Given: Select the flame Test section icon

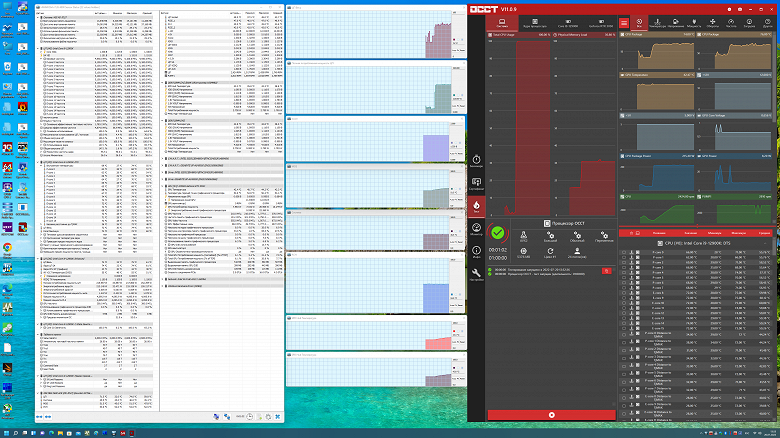Looking at the screenshot, I should click(476, 207).
